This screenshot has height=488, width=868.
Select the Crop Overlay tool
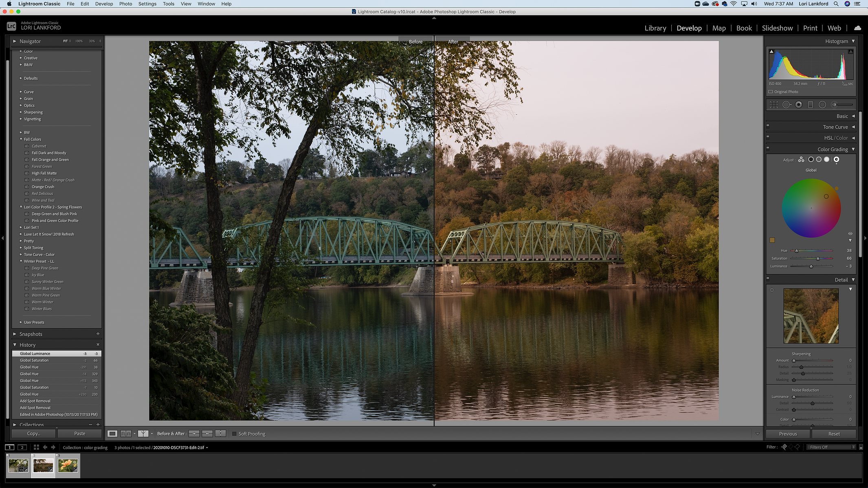click(x=774, y=105)
